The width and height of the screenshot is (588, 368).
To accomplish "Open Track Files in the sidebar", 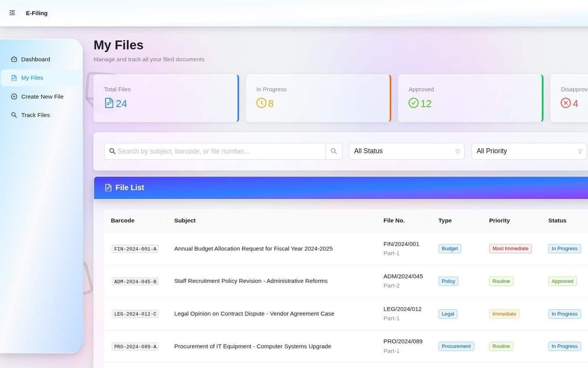I will [x=41, y=115].
